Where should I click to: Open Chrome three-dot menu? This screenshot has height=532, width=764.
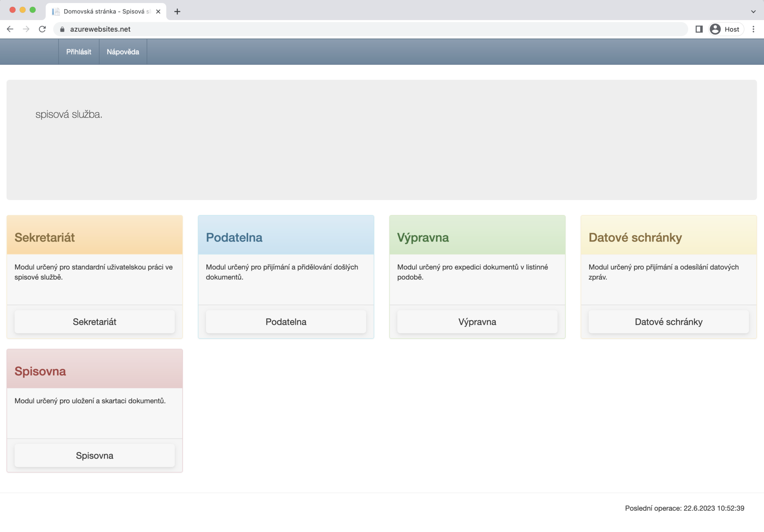pyautogui.click(x=753, y=29)
